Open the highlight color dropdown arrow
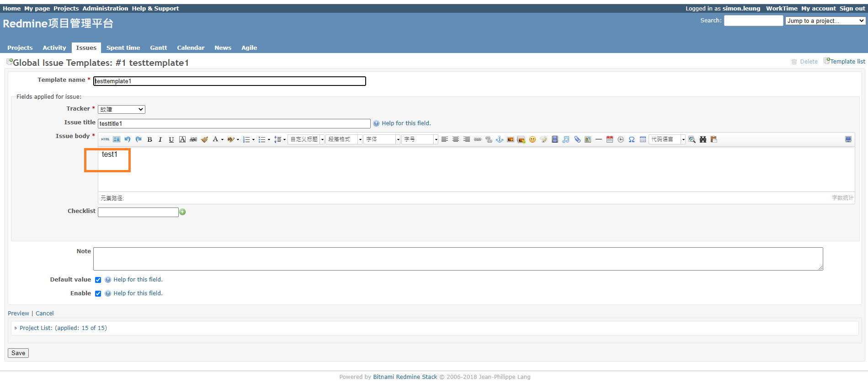 pyautogui.click(x=238, y=140)
